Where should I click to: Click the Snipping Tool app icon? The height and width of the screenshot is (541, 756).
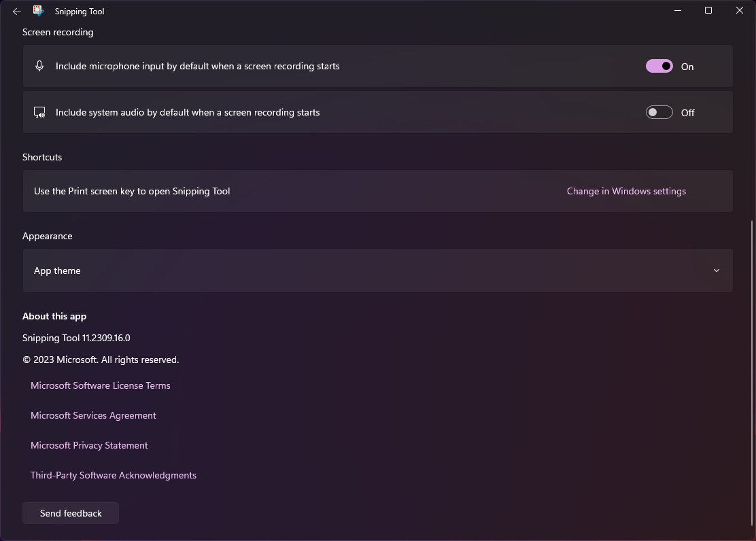point(39,11)
